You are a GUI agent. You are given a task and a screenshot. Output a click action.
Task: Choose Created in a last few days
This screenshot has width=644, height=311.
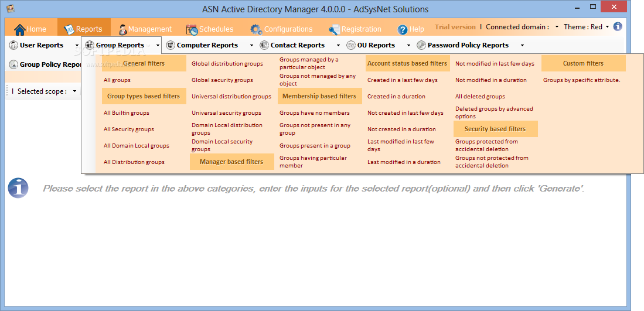point(403,80)
